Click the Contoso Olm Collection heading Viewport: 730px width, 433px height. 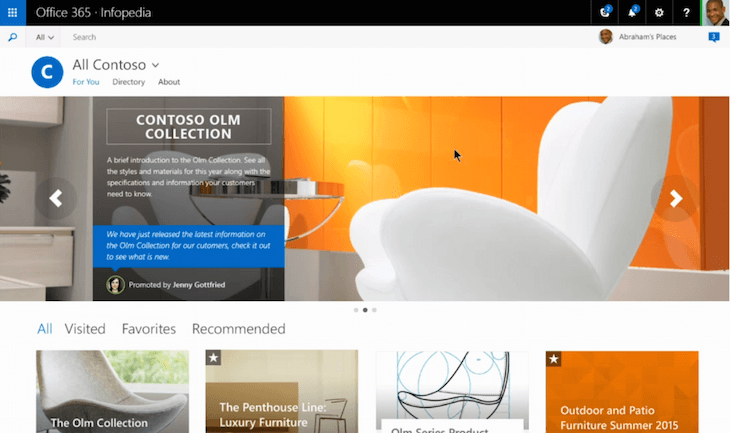tap(189, 127)
